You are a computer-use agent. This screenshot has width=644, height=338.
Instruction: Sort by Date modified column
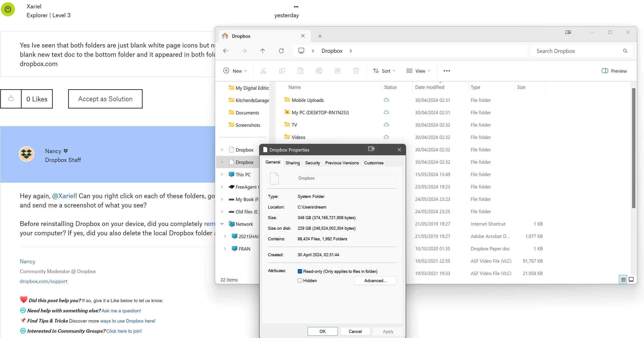[x=429, y=87]
